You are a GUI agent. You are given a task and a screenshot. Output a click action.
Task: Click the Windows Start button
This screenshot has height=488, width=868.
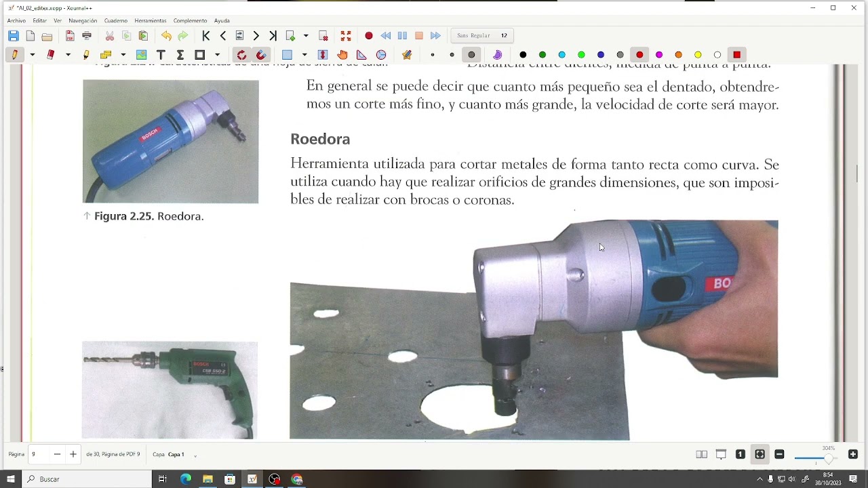click(x=10, y=479)
